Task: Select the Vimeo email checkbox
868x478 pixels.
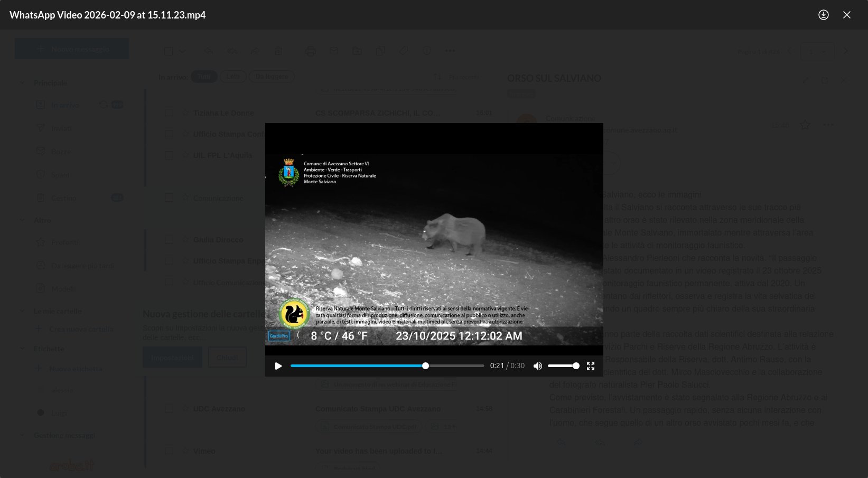Action: point(169,451)
